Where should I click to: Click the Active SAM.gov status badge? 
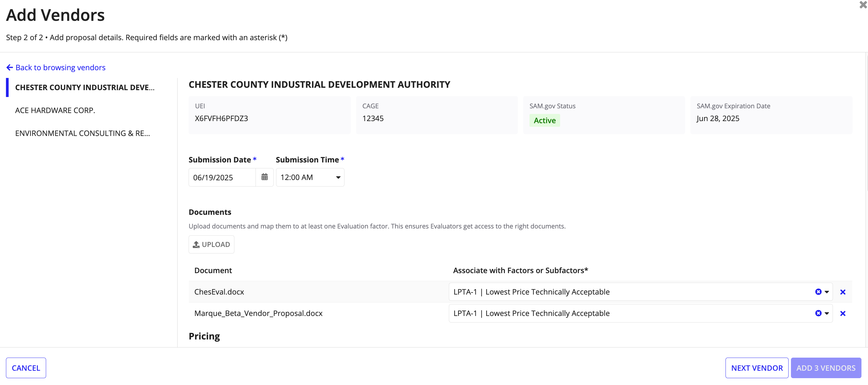545,120
